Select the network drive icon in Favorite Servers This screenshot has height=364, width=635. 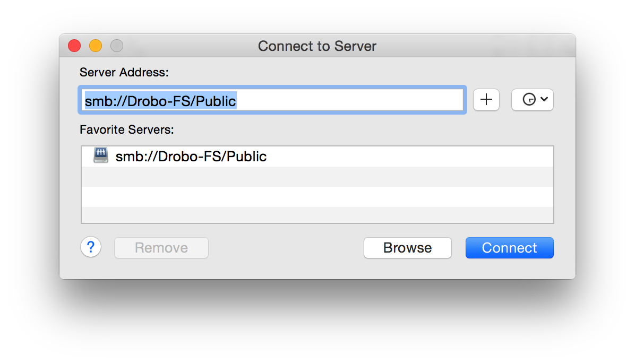point(101,155)
